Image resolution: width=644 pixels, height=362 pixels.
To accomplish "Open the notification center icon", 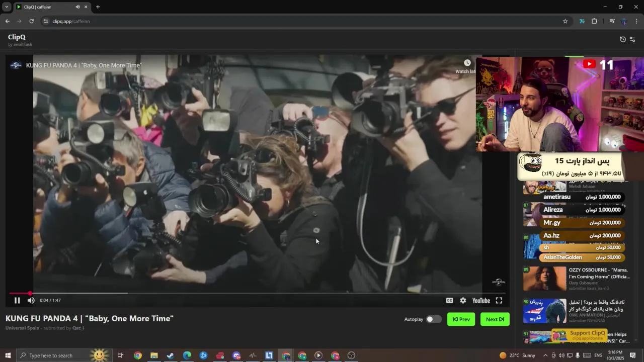I will pyautogui.click(x=633, y=355).
